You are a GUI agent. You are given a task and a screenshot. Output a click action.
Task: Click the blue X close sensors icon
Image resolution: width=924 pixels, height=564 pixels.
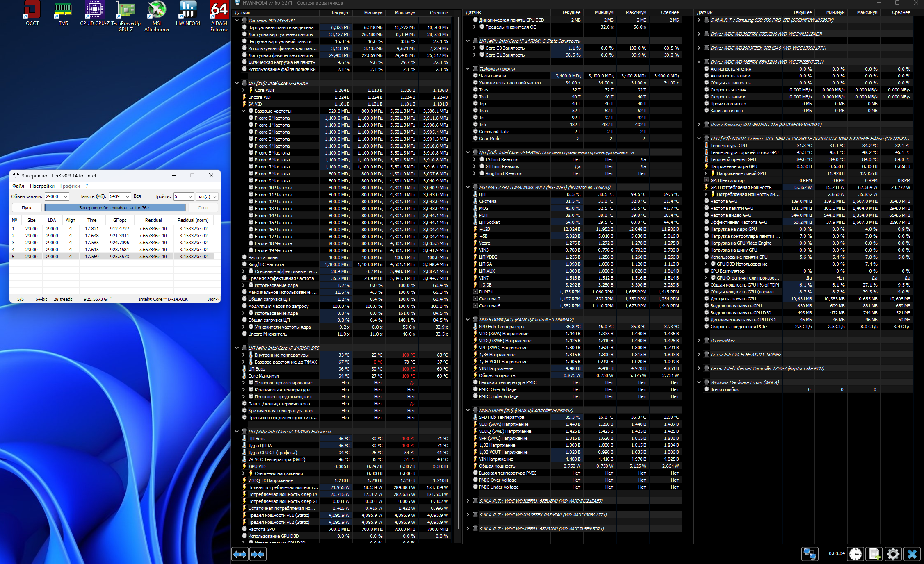(x=912, y=554)
